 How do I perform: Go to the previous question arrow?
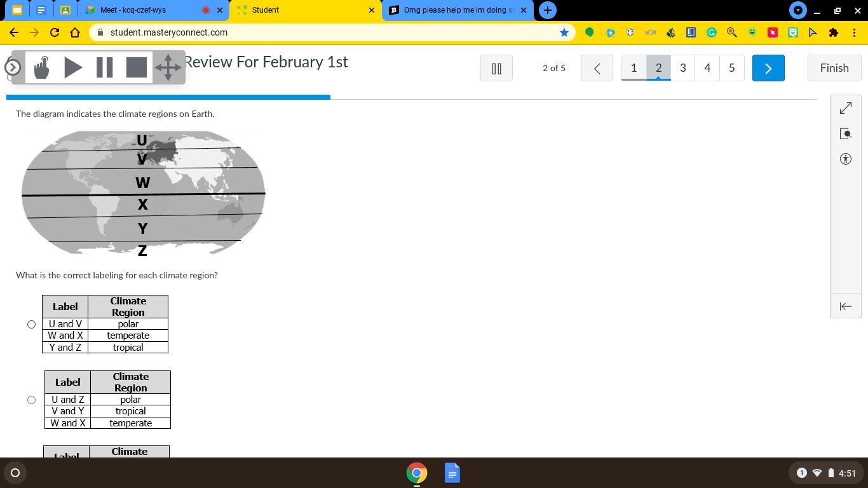click(597, 68)
